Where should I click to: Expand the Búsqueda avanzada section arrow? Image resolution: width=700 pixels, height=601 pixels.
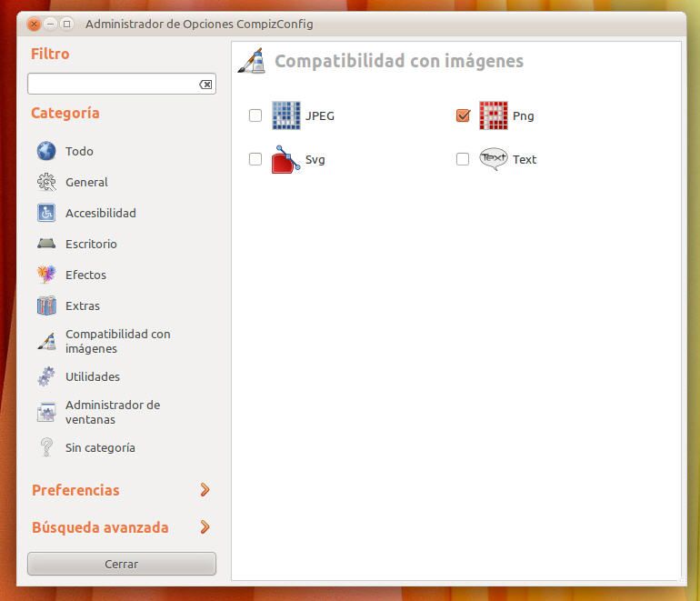point(205,527)
